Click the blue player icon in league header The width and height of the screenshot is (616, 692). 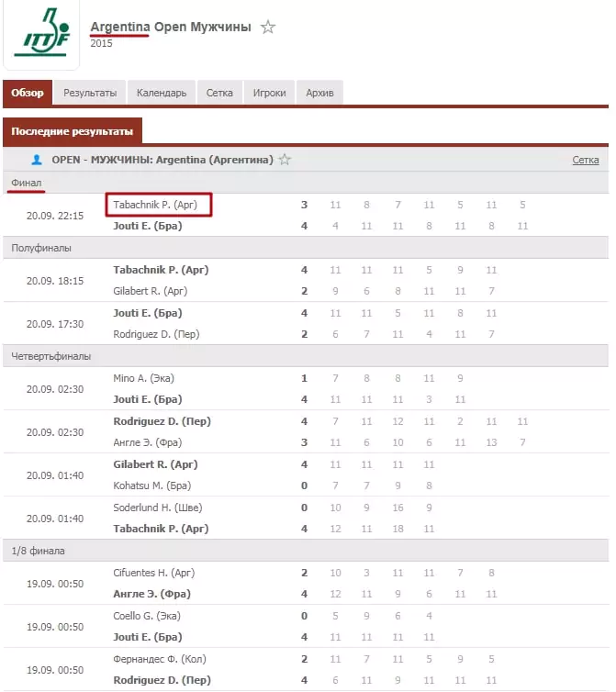(x=37, y=160)
